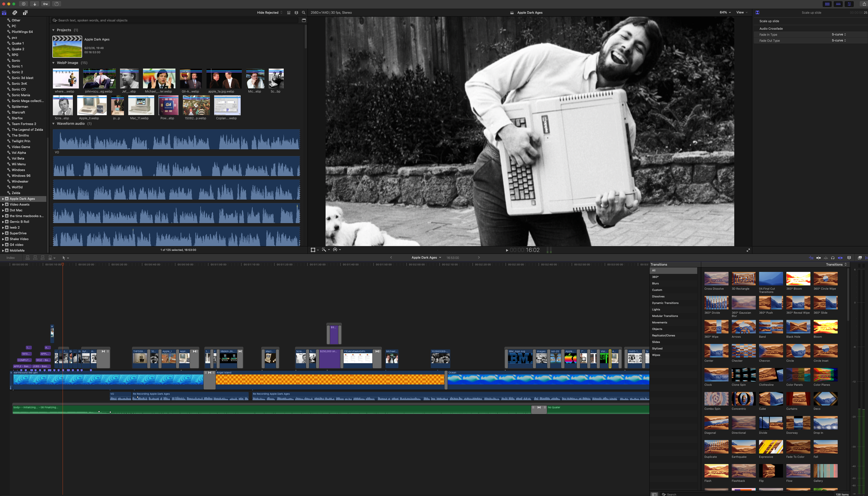The height and width of the screenshot is (496, 868).
Task: Open the viewer Transform tools pop-up
Action: click(315, 250)
